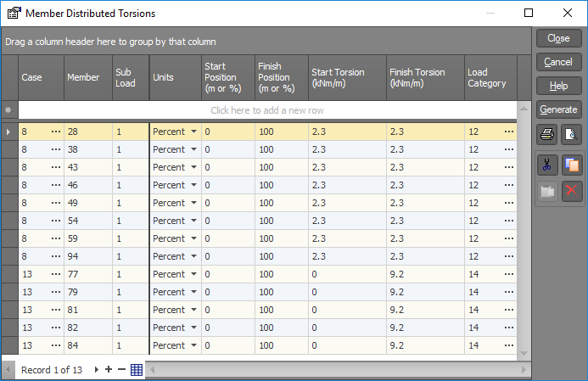Open Units dropdown for member 28
The width and height of the screenshot is (588, 381).
[193, 132]
